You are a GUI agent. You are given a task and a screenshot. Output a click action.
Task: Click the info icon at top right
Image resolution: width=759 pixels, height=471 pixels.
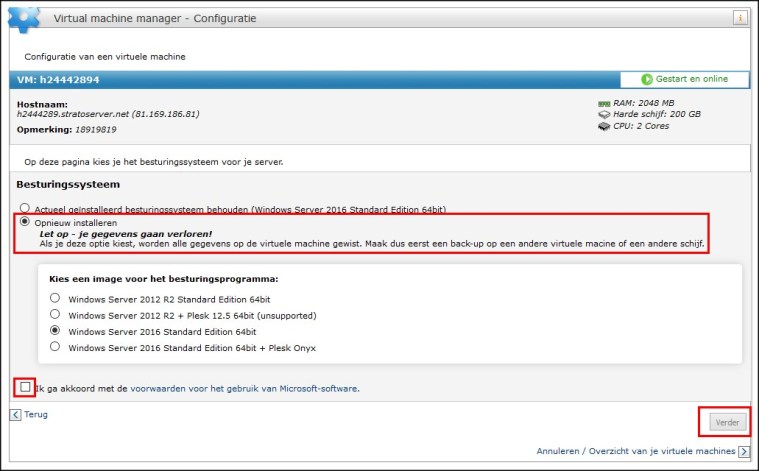[x=740, y=17]
